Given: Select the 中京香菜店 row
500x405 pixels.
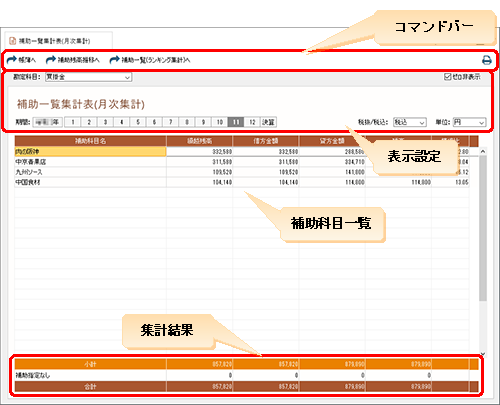Looking at the screenshot, I should tap(242, 162).
